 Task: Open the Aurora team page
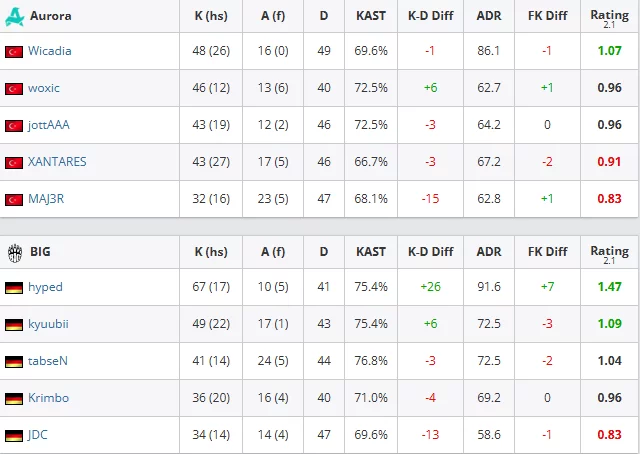[x=51, y=16]
